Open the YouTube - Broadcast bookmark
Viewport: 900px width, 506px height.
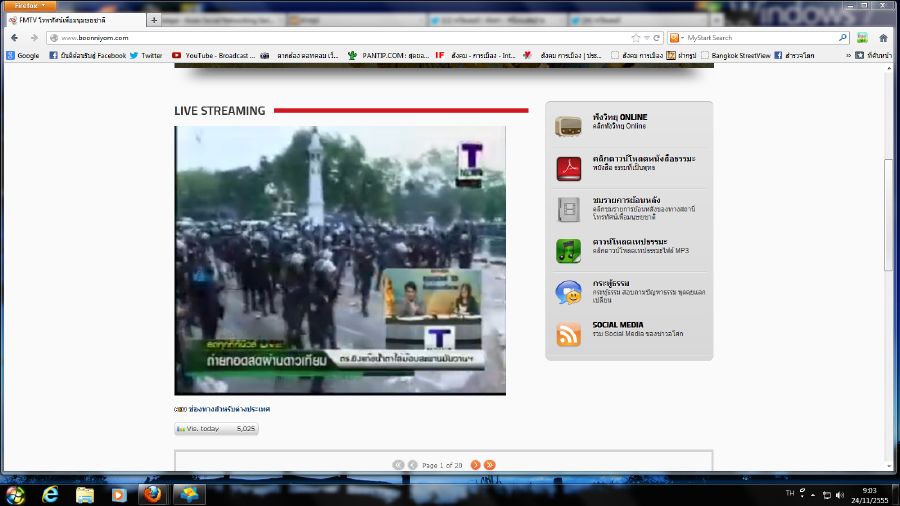coord(214,56)
